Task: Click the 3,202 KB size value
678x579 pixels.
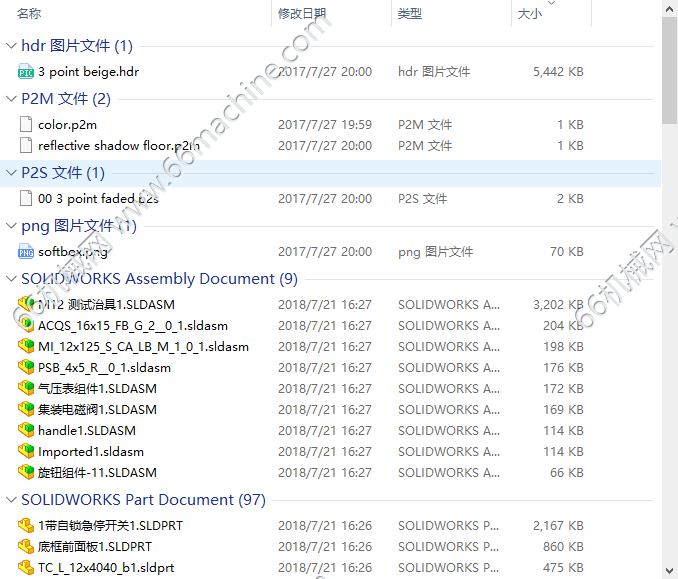Action: coord(558,304)
